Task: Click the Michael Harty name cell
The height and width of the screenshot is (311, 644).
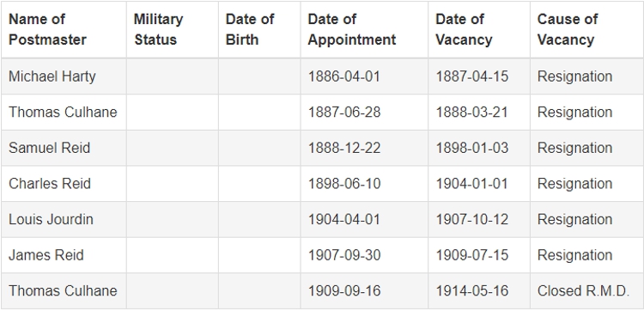Action: (x=64, y=76)
